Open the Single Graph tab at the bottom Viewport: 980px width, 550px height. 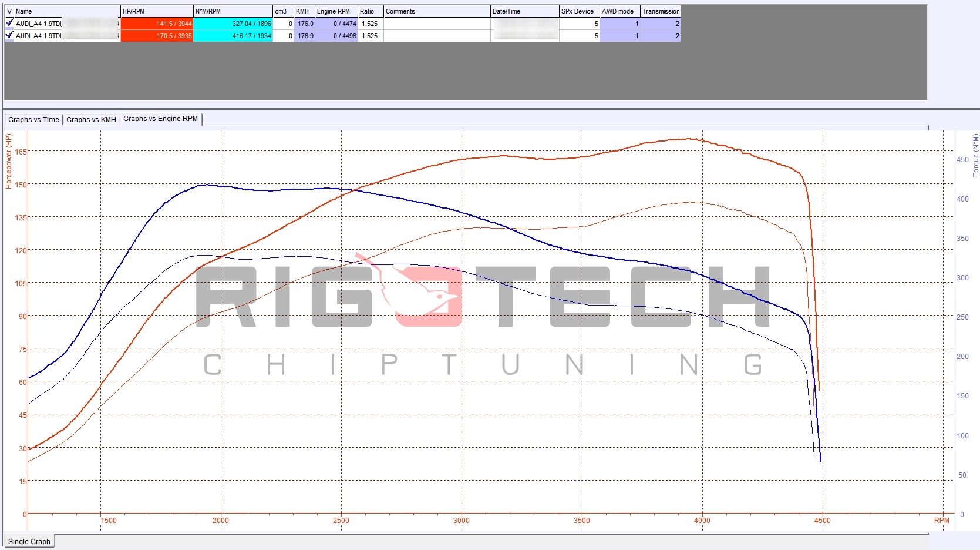pyautogui.click(x=29, y=541)
